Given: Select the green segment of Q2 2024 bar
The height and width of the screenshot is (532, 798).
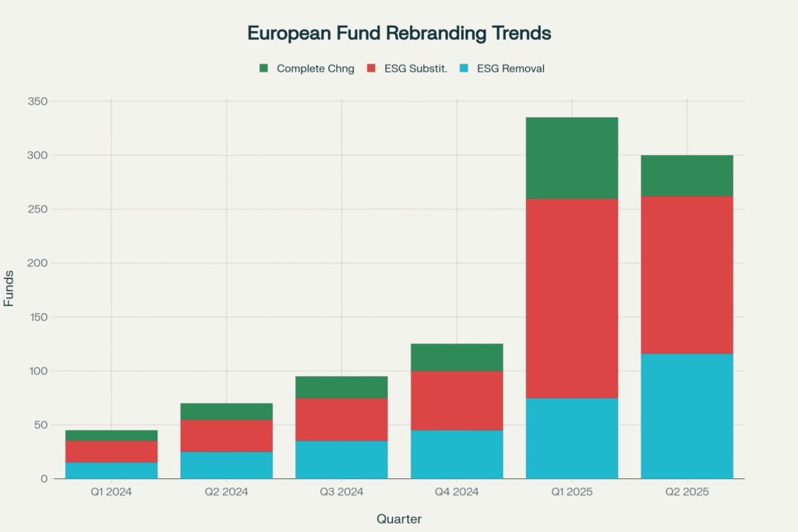Looking at the screenshot, I should pos(227,411).
